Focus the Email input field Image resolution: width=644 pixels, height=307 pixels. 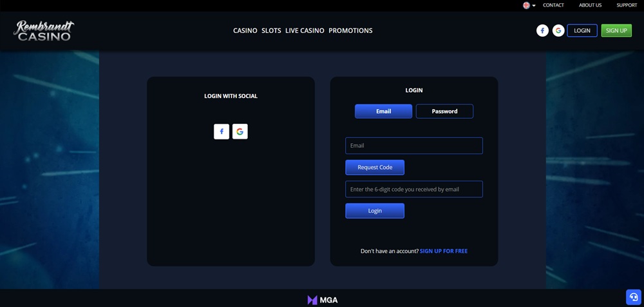point(414,146)
